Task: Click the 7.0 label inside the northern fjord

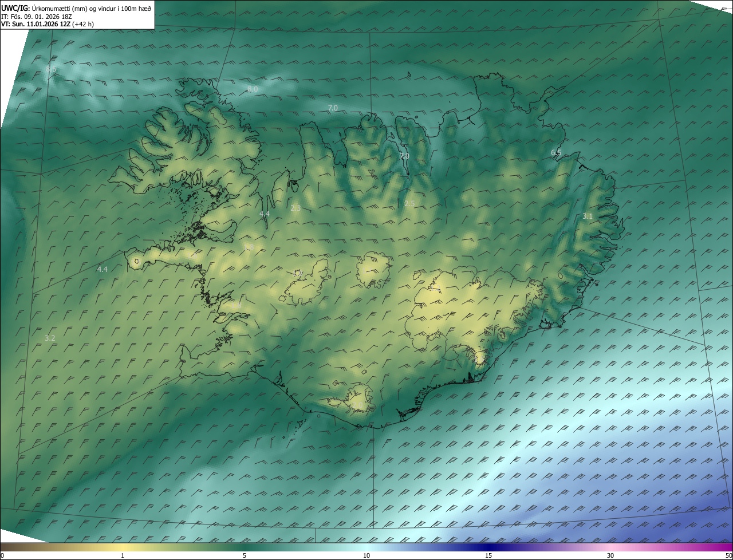Action: [404, 156]
